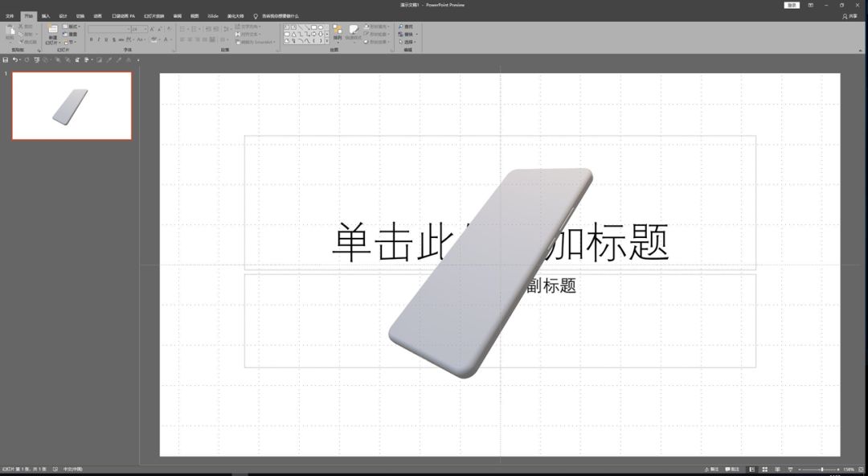Viewport: 868px width, 476px height.
Task: Switch to the Insert (插入) tab
Action: (x=46, y=16)
